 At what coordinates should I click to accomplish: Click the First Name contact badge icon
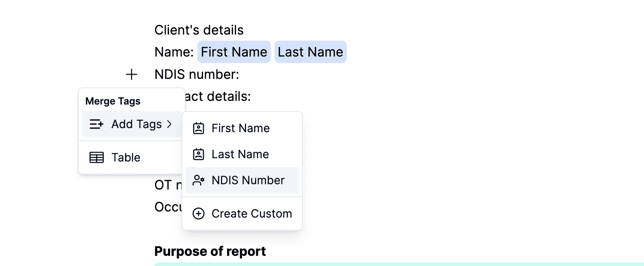coord(199,128)
